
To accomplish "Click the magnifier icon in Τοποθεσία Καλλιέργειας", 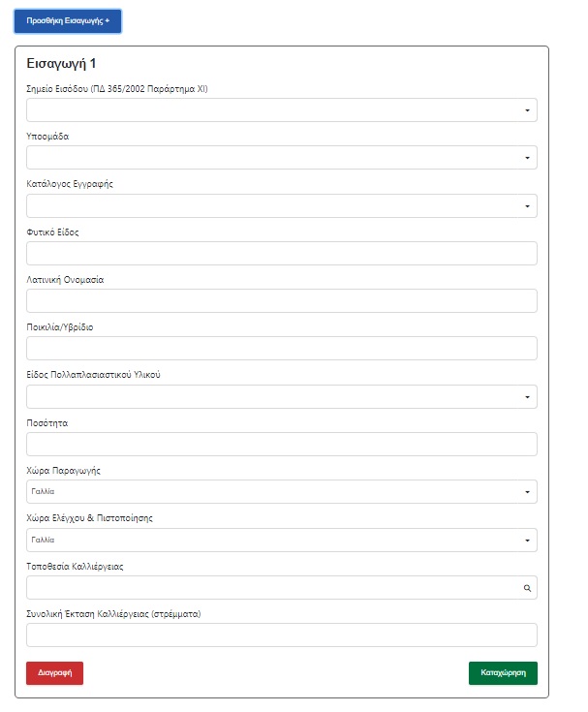I will pyautogui.click(x=527, y=588).
